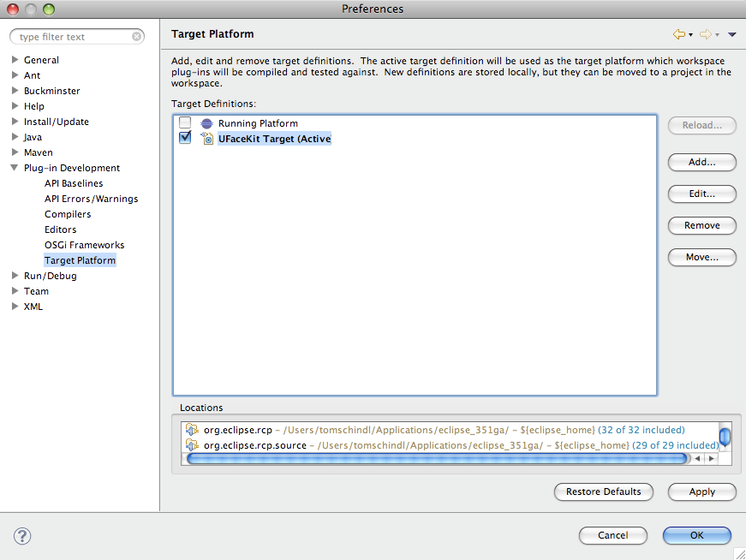
Task: Open the view menu triangle icon
Action: point(731,35)
